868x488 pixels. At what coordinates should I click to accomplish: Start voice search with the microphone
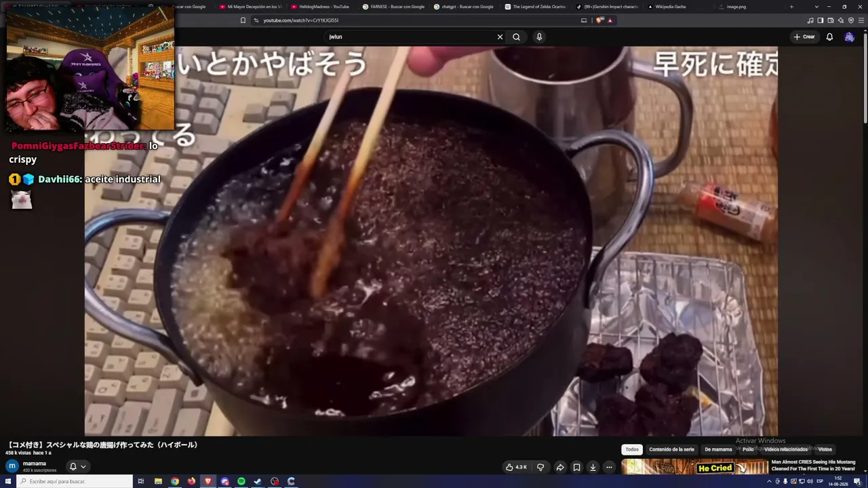click(x=539, y=37)
